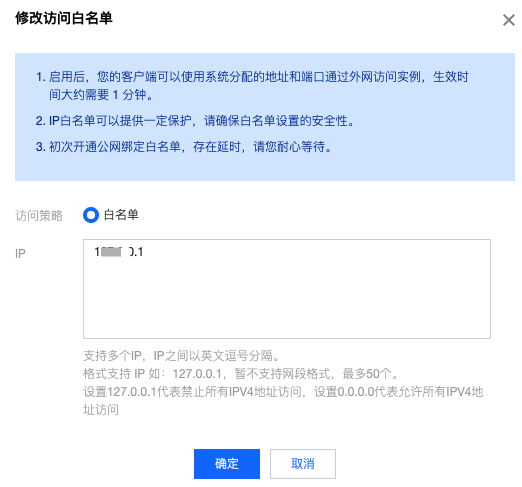Click the IP field label beside the text area
This screenshot has width=522, height=487.
tap(20, 254)
